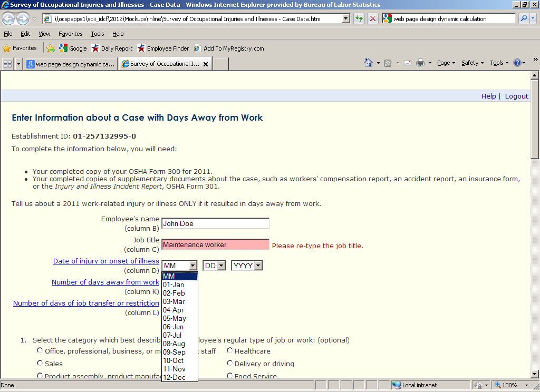This screenshot has height=392, width=540.
Task: Click the Stop loading red X icon
Action: coord(372,18)
